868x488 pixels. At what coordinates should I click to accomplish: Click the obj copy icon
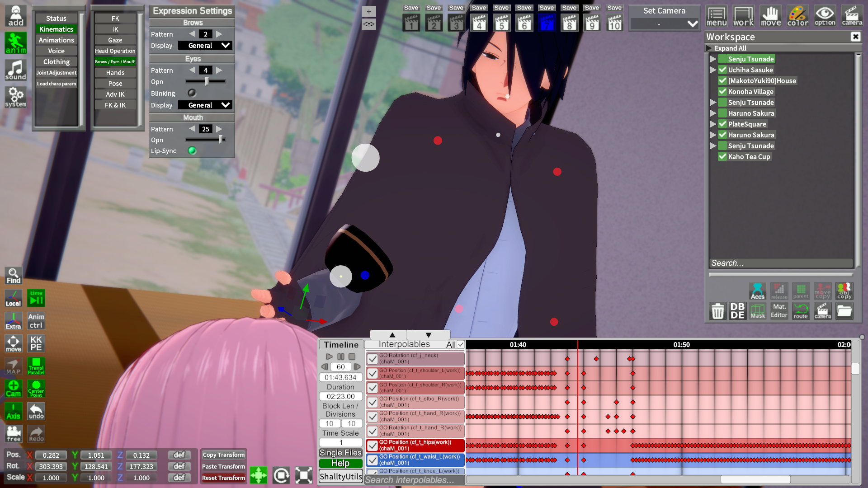tap(844, 291)
